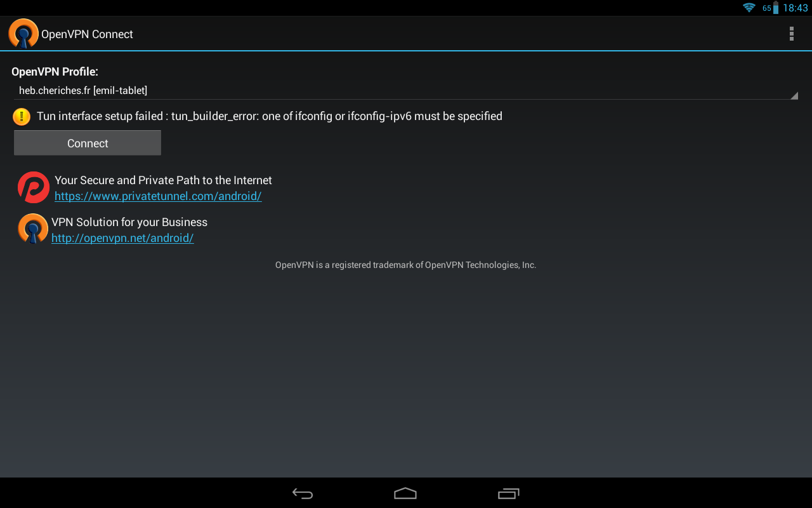Tap the yellow warning alert icon

22,116
